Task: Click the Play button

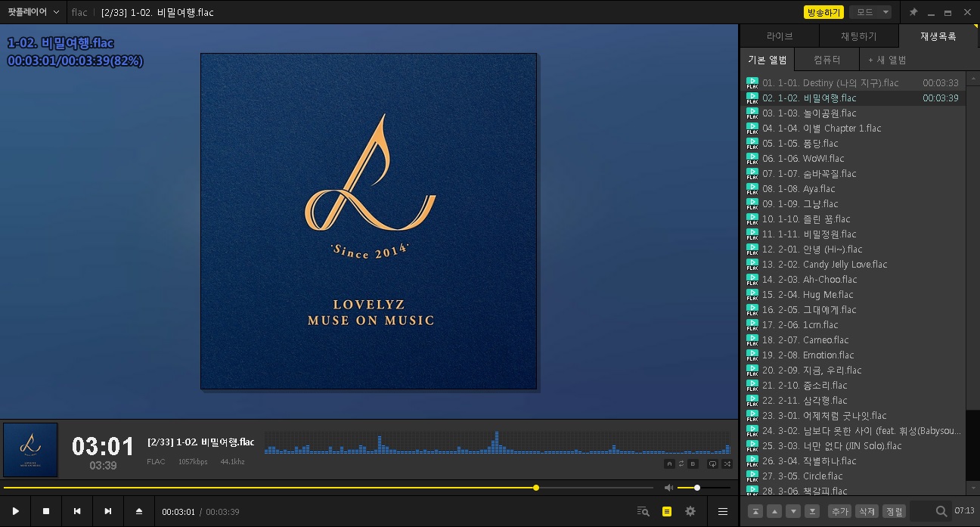Action: point(15,511)
